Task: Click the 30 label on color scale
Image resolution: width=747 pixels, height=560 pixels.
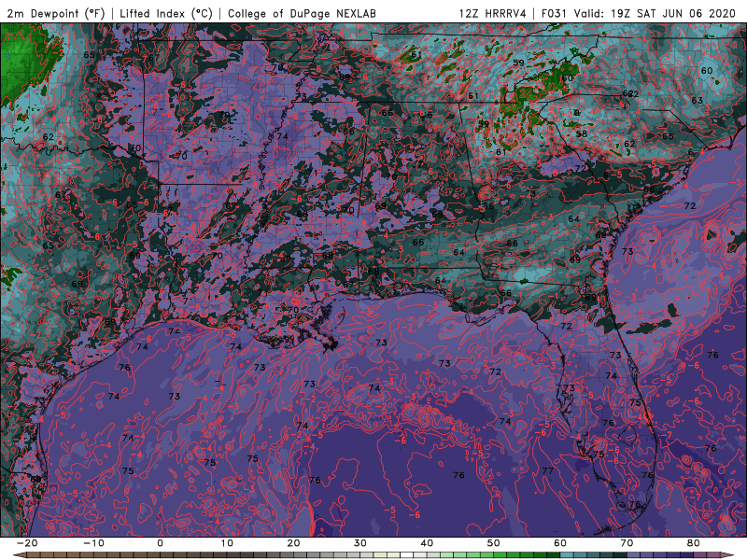Action: (x=360, y=543)
